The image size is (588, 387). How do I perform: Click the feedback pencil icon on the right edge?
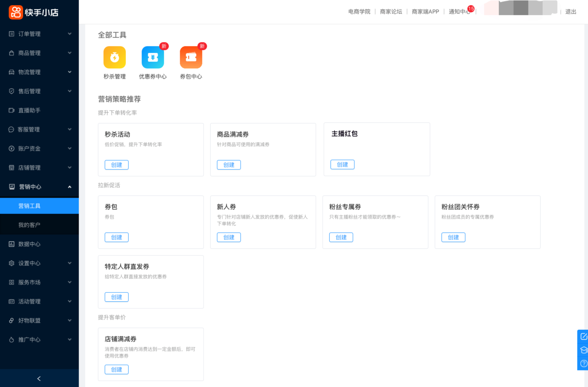click(x=584, y=336)
